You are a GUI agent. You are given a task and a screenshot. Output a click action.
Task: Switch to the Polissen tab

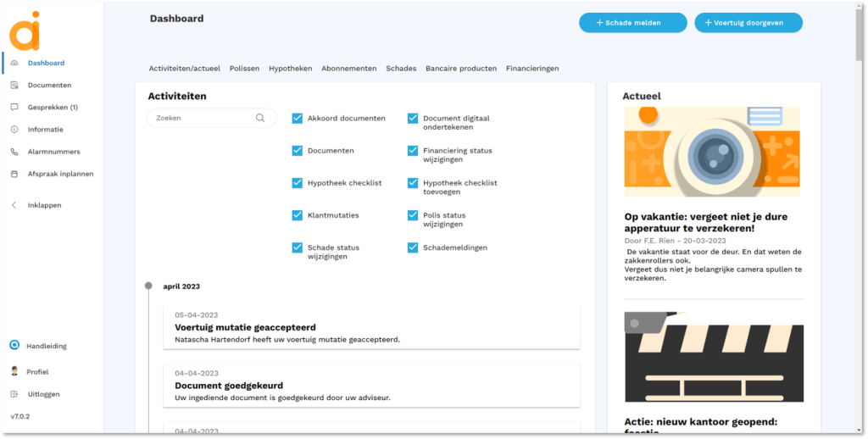point(245,69)
